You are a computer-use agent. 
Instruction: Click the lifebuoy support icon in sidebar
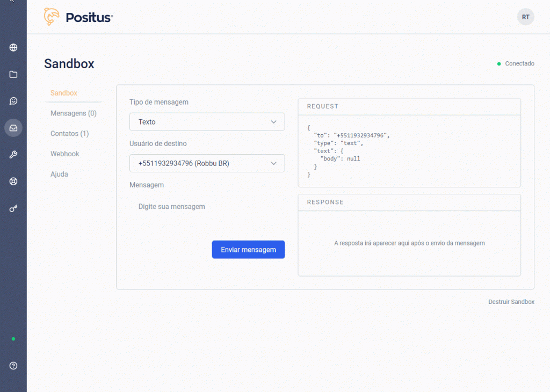13,182
